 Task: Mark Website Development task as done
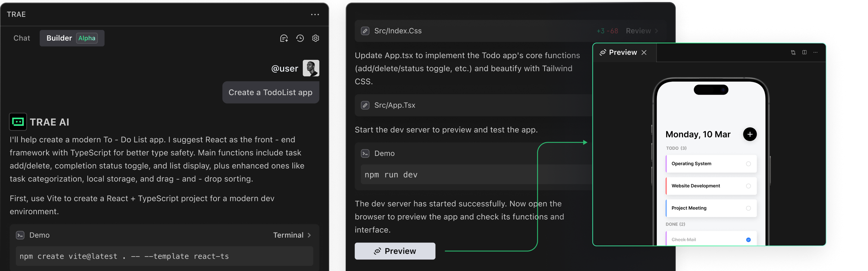(748, 186)
